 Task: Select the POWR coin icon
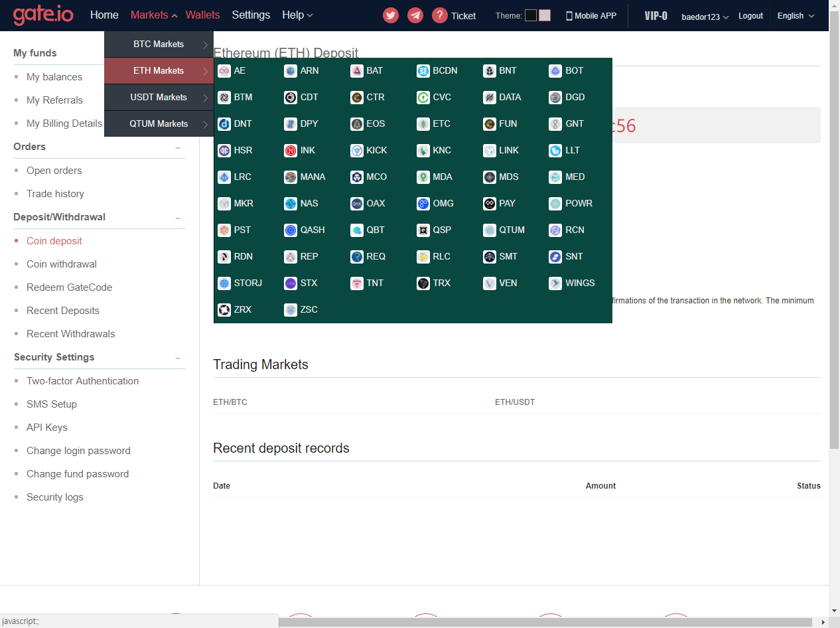[555, 204]
